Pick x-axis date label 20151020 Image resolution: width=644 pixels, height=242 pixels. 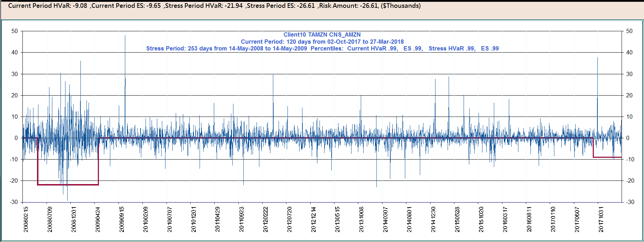click(x=481, y=220)
